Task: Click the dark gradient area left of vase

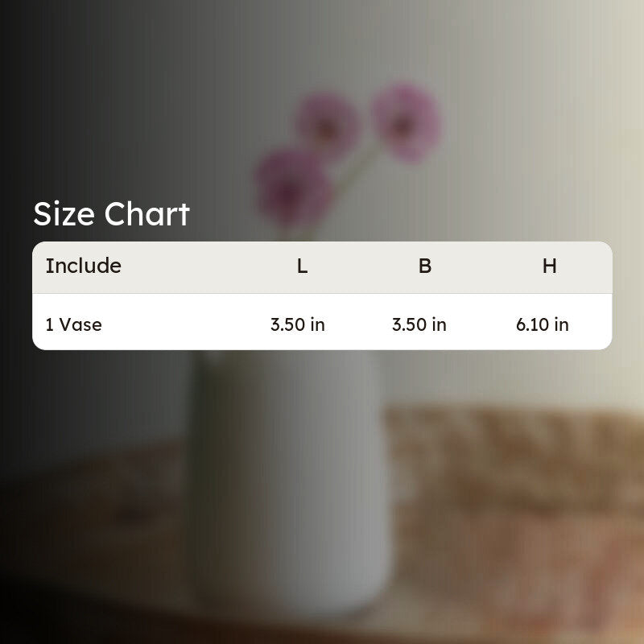Action: [x=82, y=411]
